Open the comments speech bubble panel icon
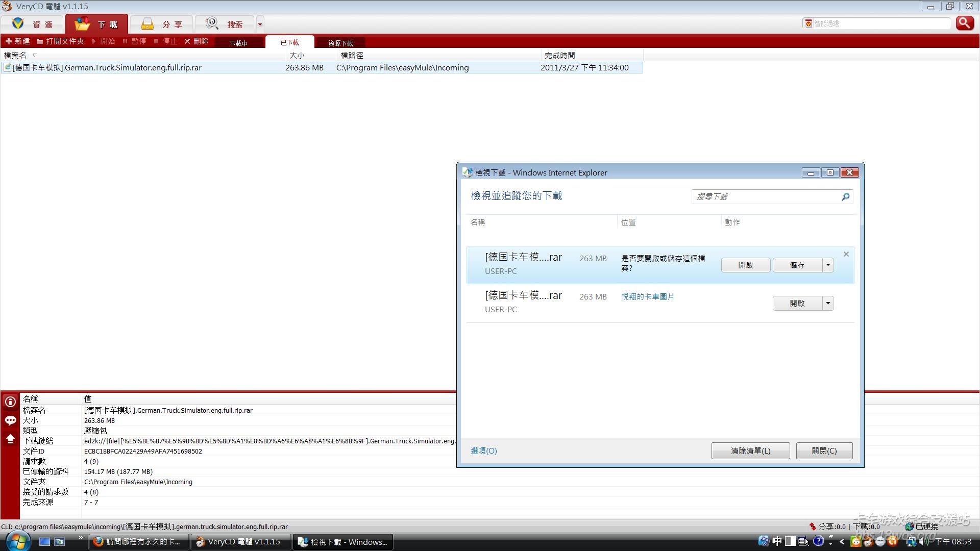 click(10, 420)
